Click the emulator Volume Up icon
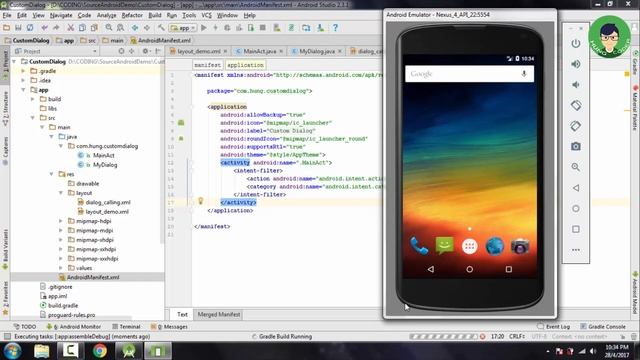 click(x=576, y=64)
